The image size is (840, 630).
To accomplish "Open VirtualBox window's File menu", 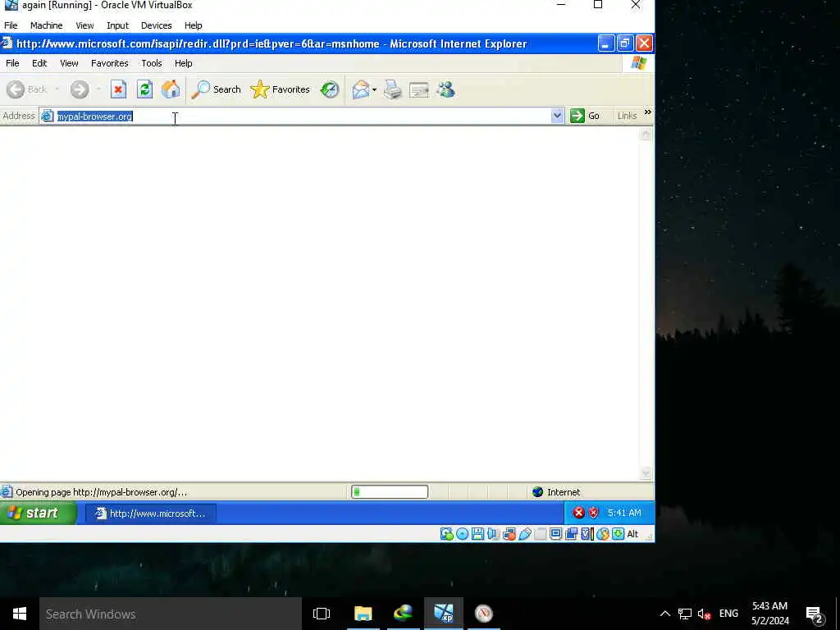I will (11, 25).
